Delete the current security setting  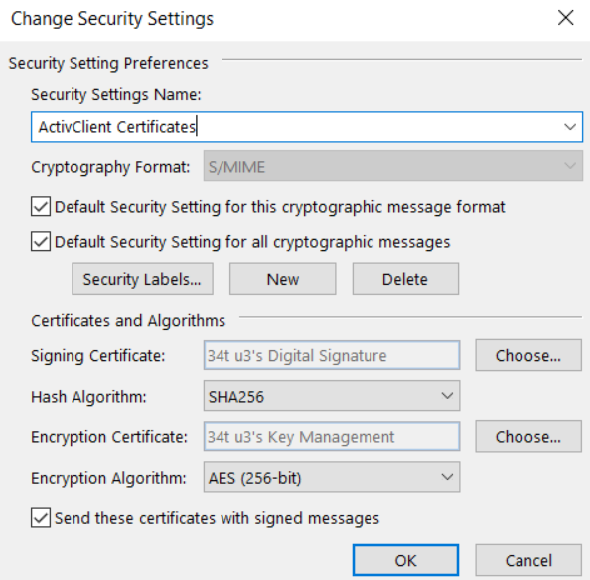406,279
